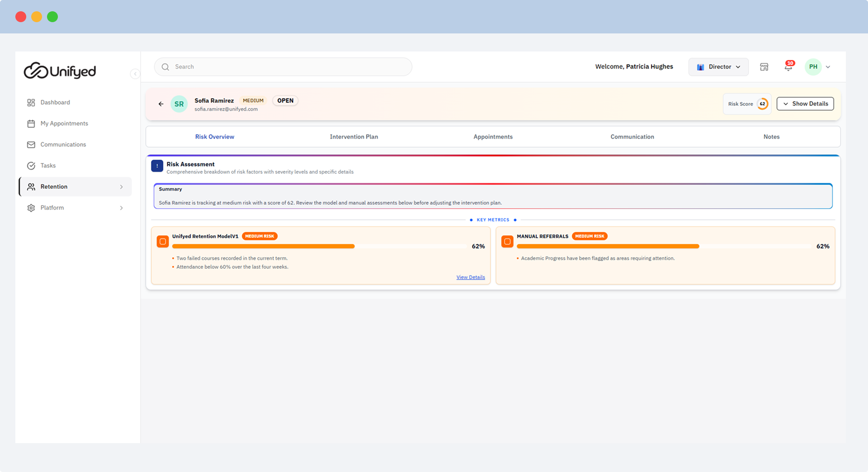
Task: Open the Communication tab
Action: [x=632, y=137]
